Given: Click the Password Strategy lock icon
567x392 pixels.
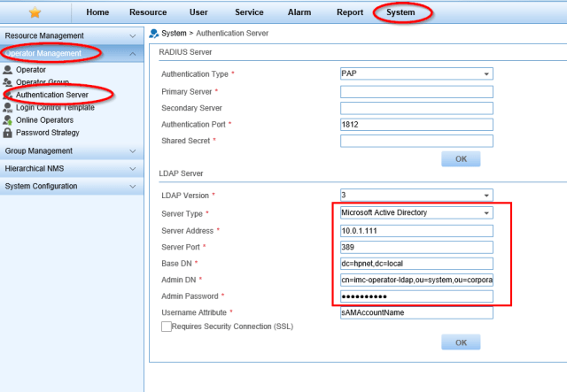Looking at the screenshot, I should pyautogui.click(x=8, y=133).
